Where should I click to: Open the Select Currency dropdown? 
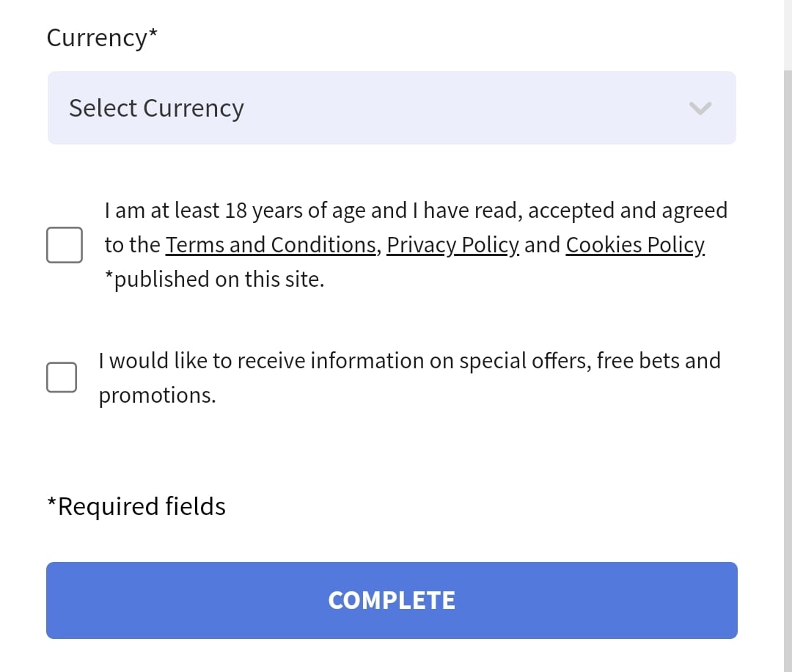tap(392, 108)
